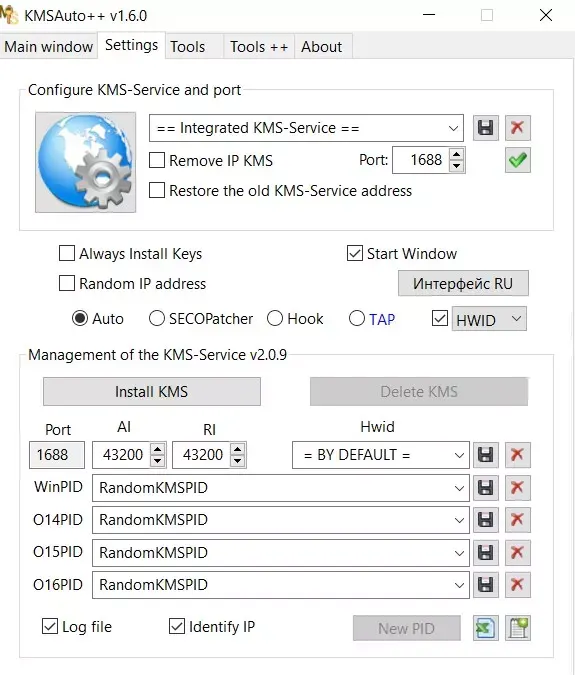Open the Integrated KMS-Service dropdown
The image size is (575, 675).
pyautogui.click(x=306, y=128)
